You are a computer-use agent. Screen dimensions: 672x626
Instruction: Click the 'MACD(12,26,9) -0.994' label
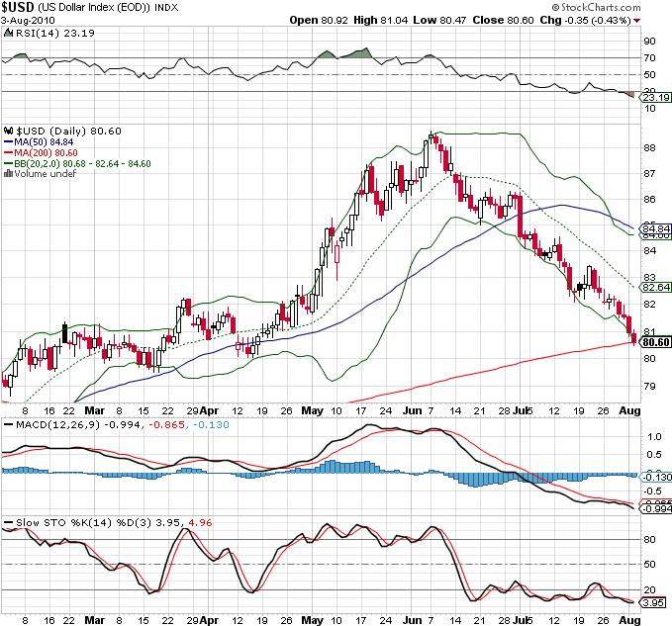point(78,425)
